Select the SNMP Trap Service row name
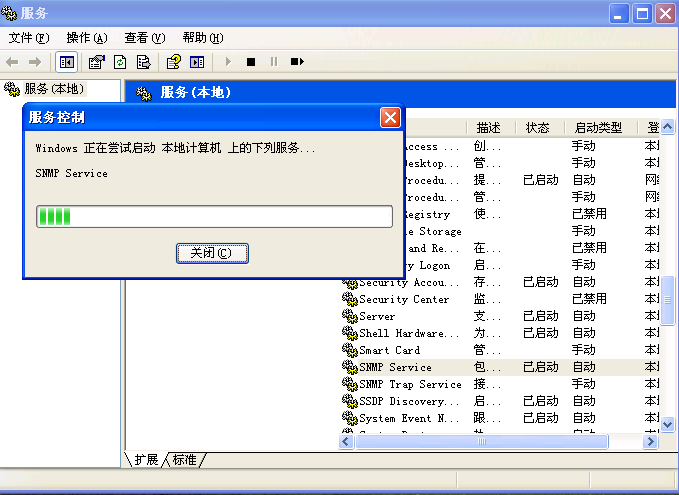The width and height of the screenshot is (679, 495). [x=411, y=384]
